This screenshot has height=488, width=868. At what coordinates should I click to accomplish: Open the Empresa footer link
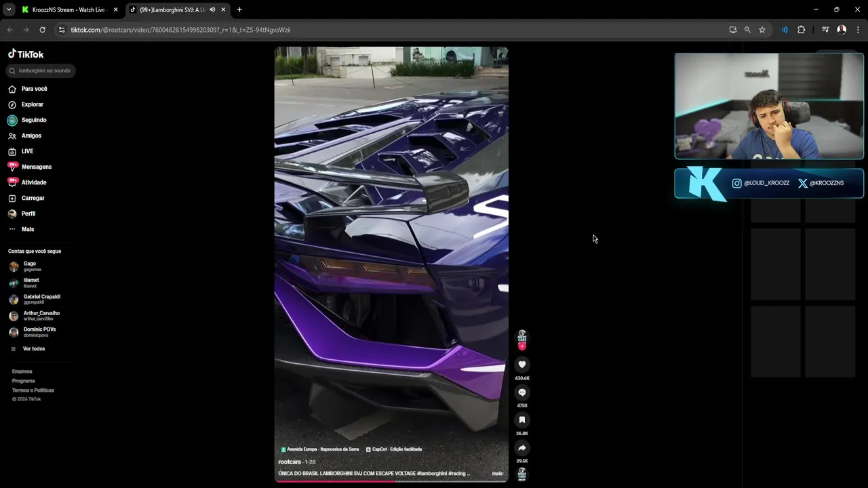[x=22, y=371]
